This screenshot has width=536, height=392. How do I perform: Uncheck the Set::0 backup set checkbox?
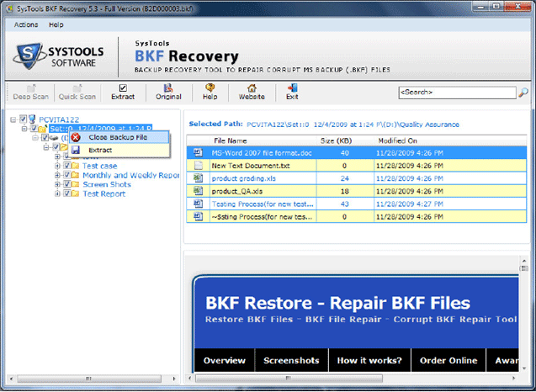pyautogui.click(x=34, y=129)
